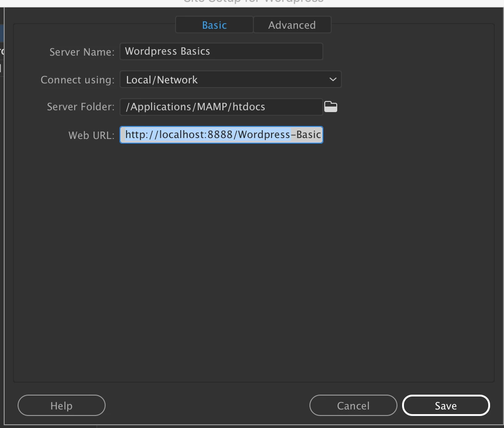
Task: Click the Save button
Action: tap(446, 405)
